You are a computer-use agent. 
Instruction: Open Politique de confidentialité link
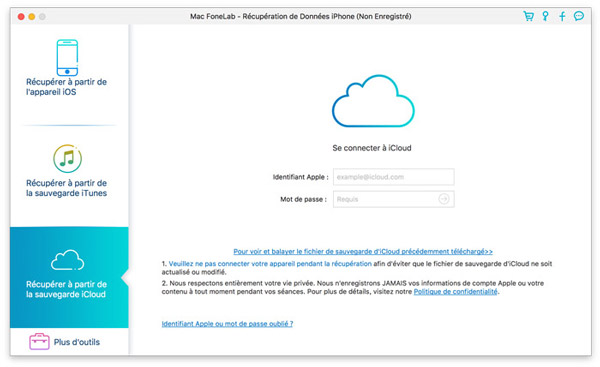[x=455, y=292]
